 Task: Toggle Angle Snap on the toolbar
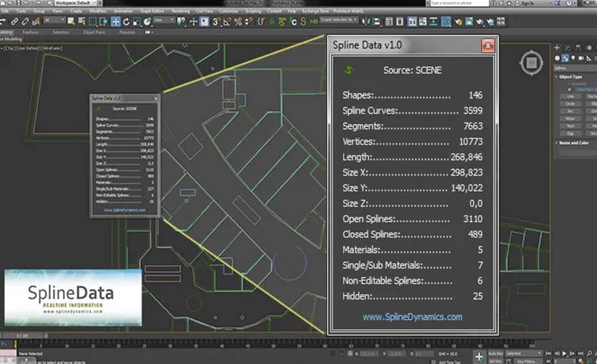[x=226, y=23]
